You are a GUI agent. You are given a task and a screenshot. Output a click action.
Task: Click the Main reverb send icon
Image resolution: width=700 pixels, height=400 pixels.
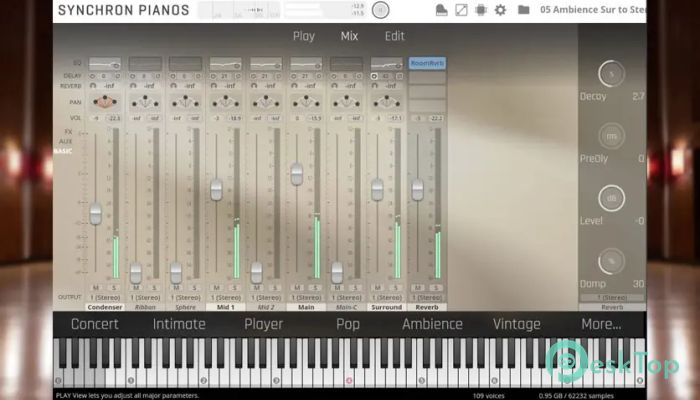294,85
